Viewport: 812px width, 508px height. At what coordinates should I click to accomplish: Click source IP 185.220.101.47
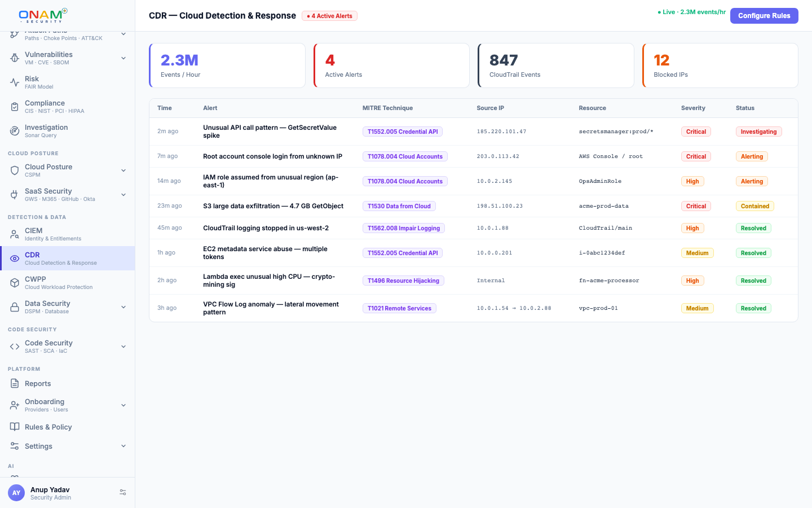501,132
